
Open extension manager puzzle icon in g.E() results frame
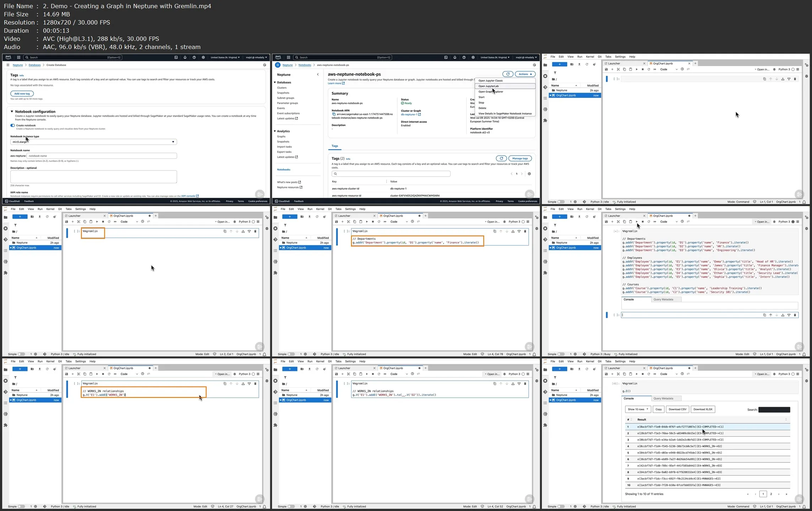click(x=545, y=425)
